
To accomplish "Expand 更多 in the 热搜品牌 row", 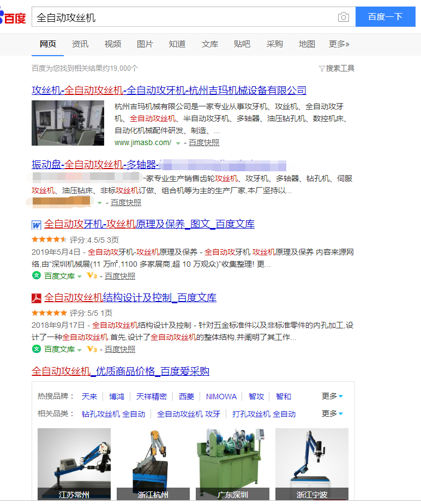I will [332, 396].
